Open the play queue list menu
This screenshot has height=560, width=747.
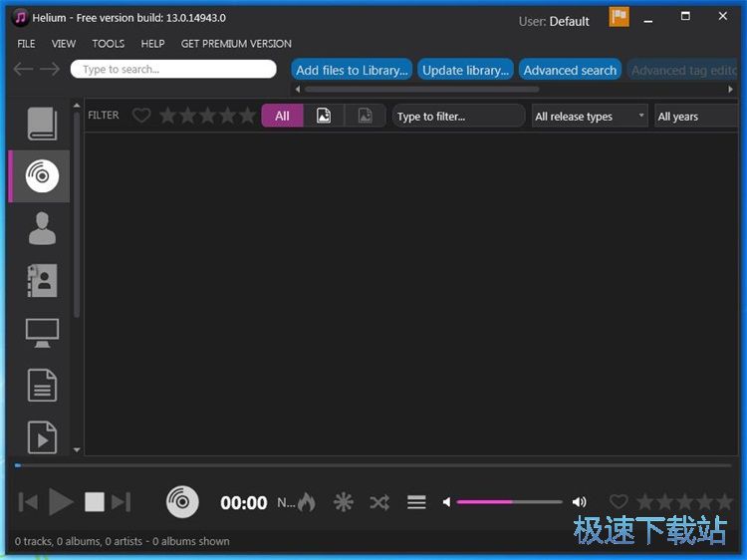tap(416, 502)
